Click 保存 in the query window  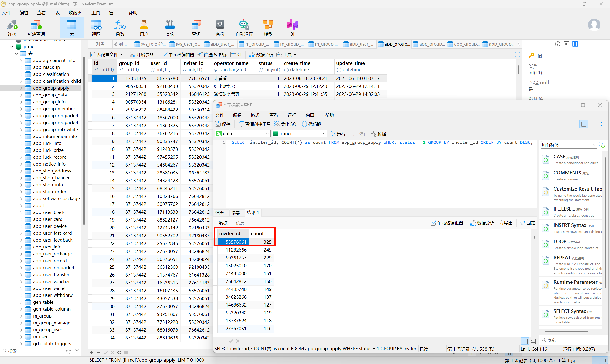tap(223, 124)
